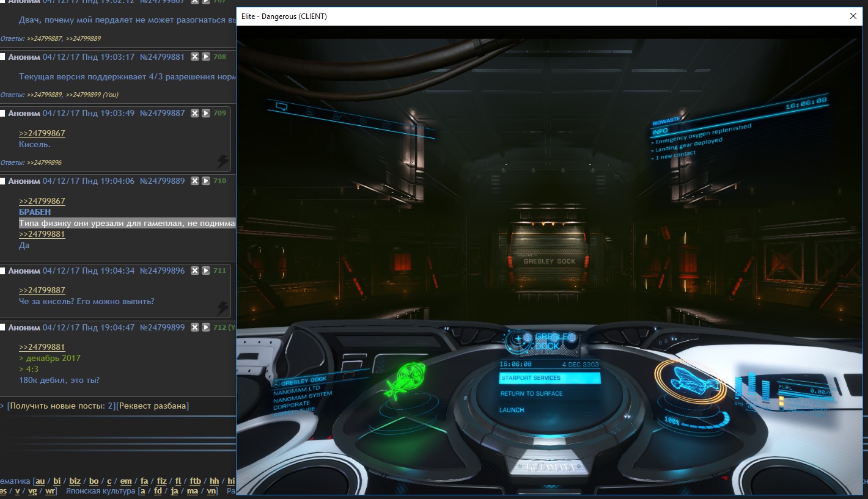Viewport: 868px width, 499px height.
Task: Select Launch in the dock menu
Action: point(512,410)
